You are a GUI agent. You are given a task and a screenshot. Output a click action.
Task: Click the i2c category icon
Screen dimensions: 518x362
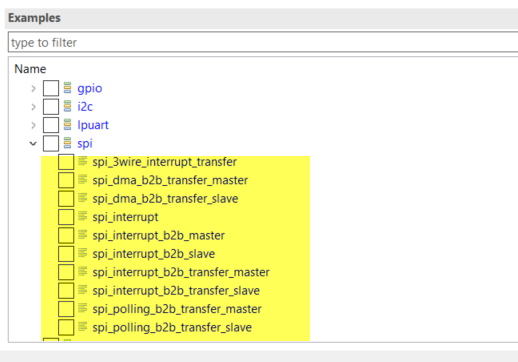67,106
